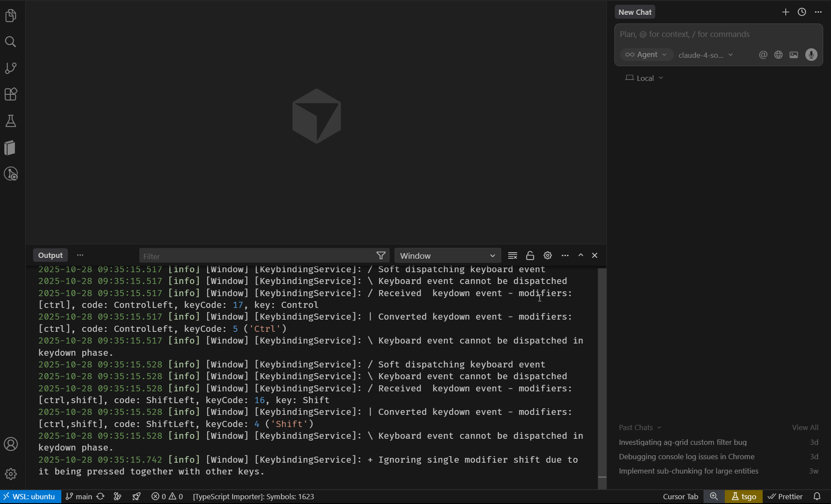Open the Source Control view
The height and width of the screenshot is (504, 831).
pos(11,68)
